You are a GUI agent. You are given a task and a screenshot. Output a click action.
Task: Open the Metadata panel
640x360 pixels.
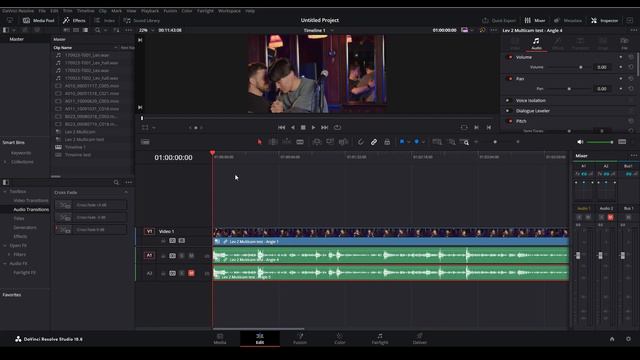click(x=568, y=20)
